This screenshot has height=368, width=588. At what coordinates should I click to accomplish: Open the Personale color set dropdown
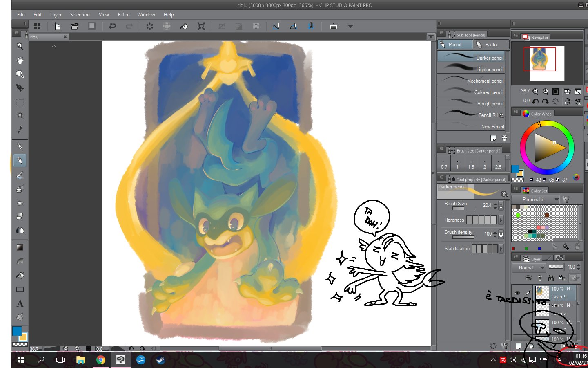point(536,200)
